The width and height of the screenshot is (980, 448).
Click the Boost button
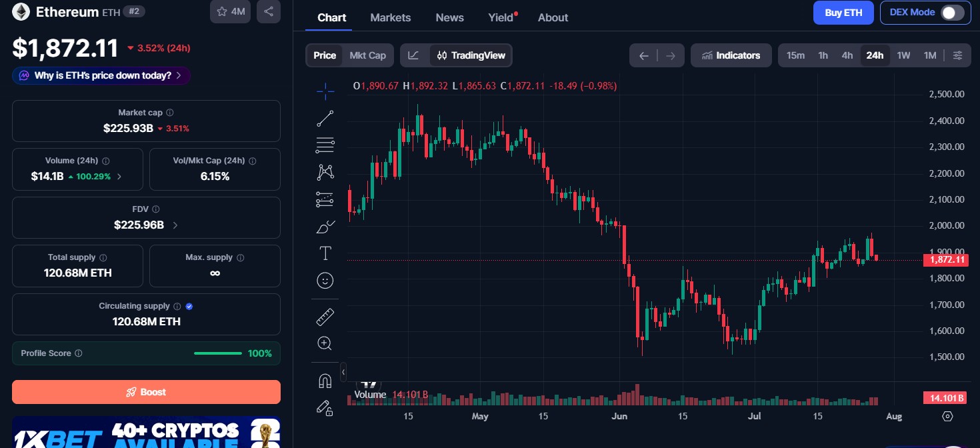click(x=146, y=392)
